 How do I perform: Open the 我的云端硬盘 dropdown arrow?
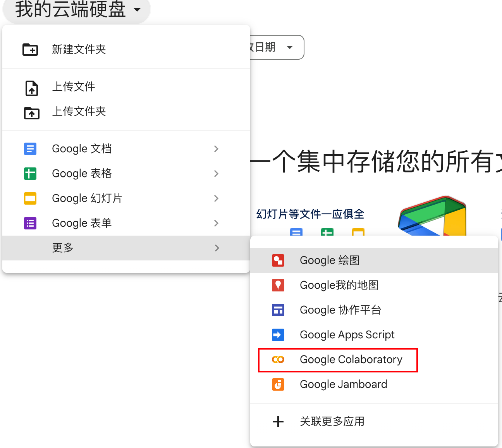(x=137, y=9)
